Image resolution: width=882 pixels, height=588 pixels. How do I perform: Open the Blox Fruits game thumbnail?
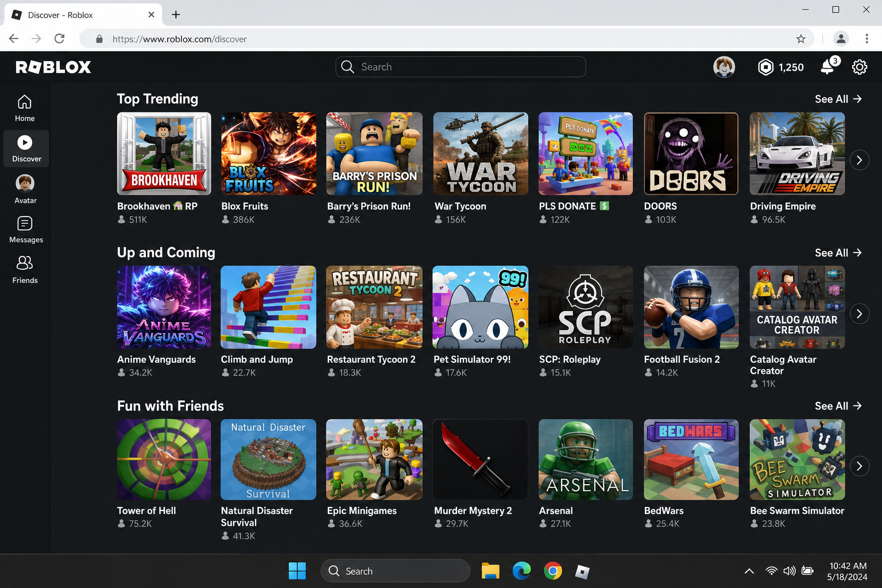269,153
